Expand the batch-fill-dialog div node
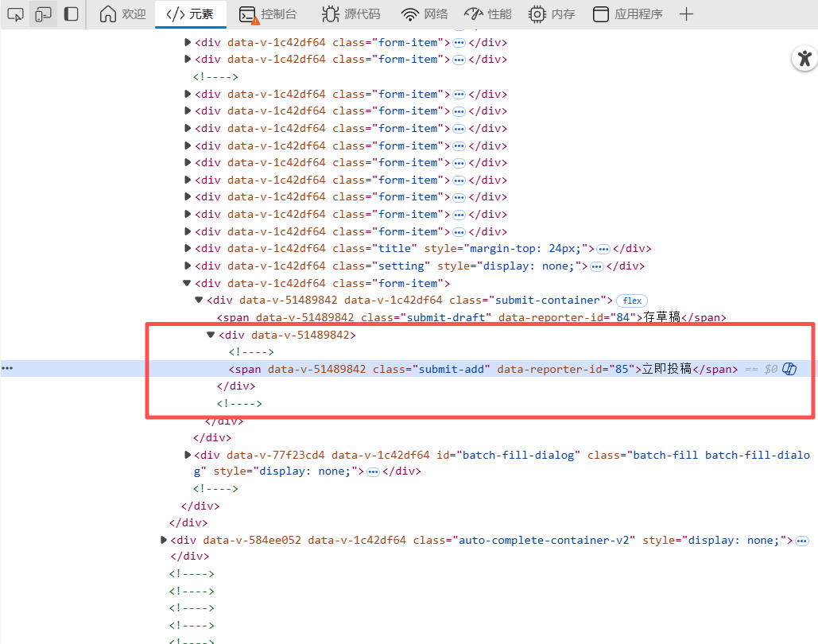The height and width of the screenshot is (644, 818). coord(188,455)
